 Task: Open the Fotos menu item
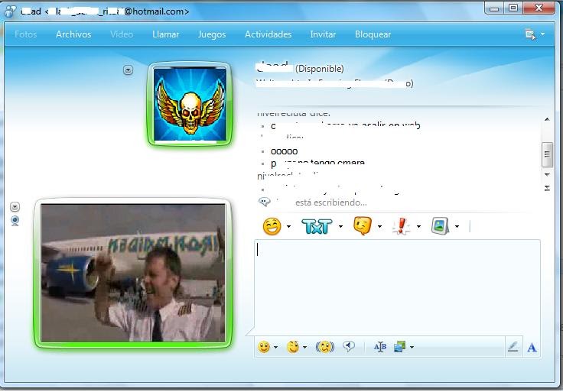pos(25,34)
